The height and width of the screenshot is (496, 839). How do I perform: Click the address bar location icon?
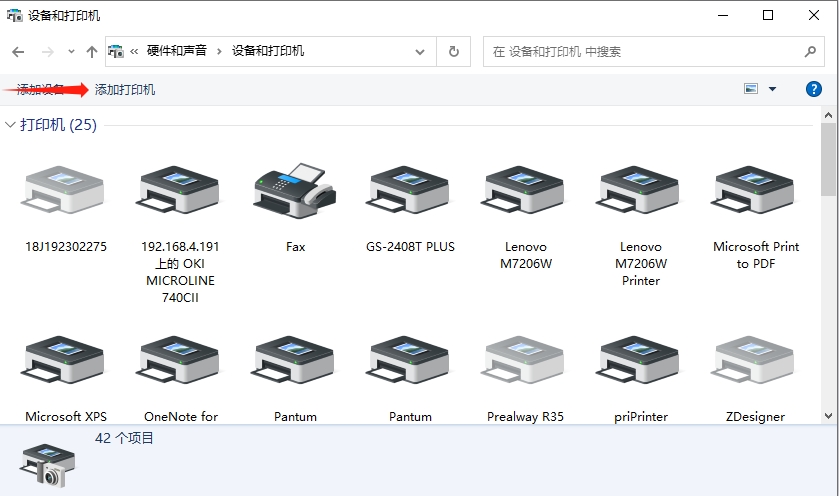[x=116, y=51]
